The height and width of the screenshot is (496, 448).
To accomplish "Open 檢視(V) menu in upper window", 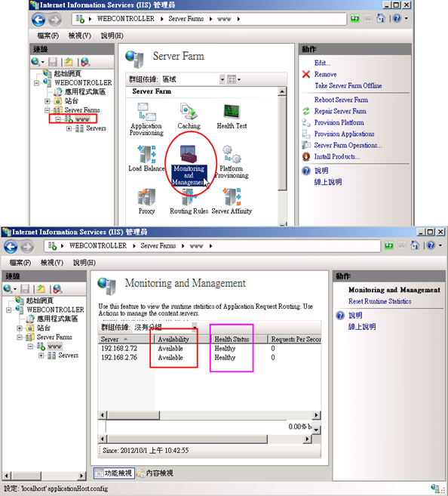I will coord(80,35).
